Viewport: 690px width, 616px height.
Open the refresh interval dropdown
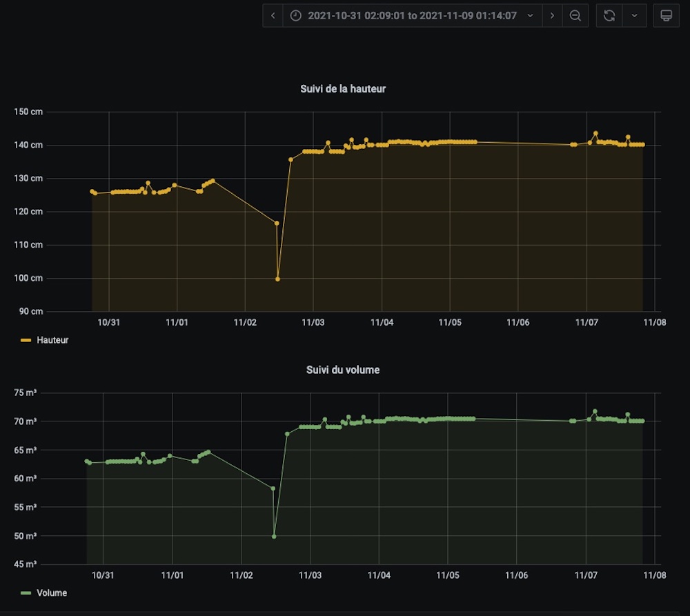click(635, 16)
